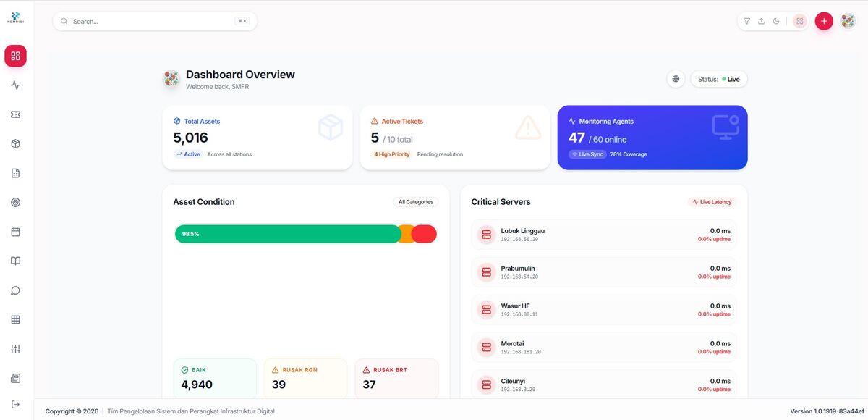Click the server icon beside Prabumulih

pos(486,272)
